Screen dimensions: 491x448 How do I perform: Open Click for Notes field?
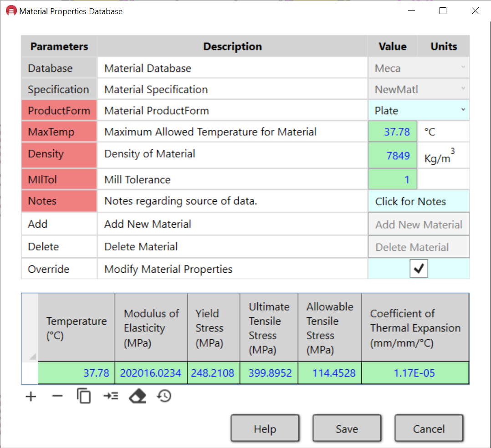pos(419,201)
